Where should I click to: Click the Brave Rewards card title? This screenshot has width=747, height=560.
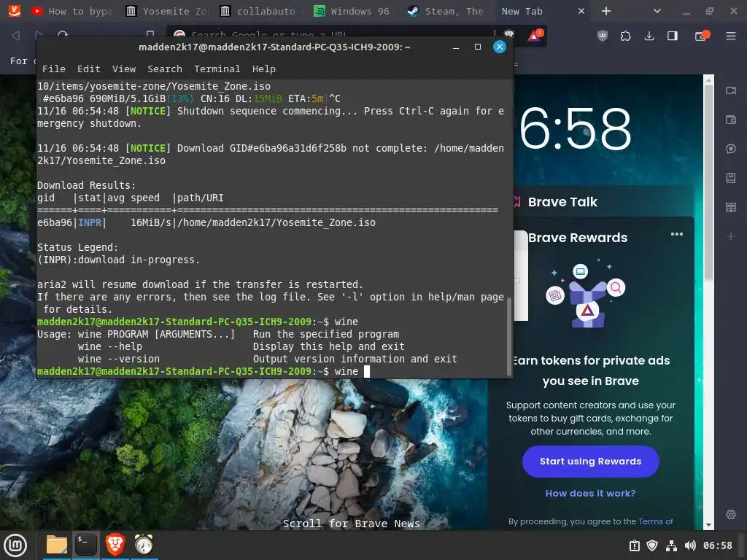coord(578,238)
